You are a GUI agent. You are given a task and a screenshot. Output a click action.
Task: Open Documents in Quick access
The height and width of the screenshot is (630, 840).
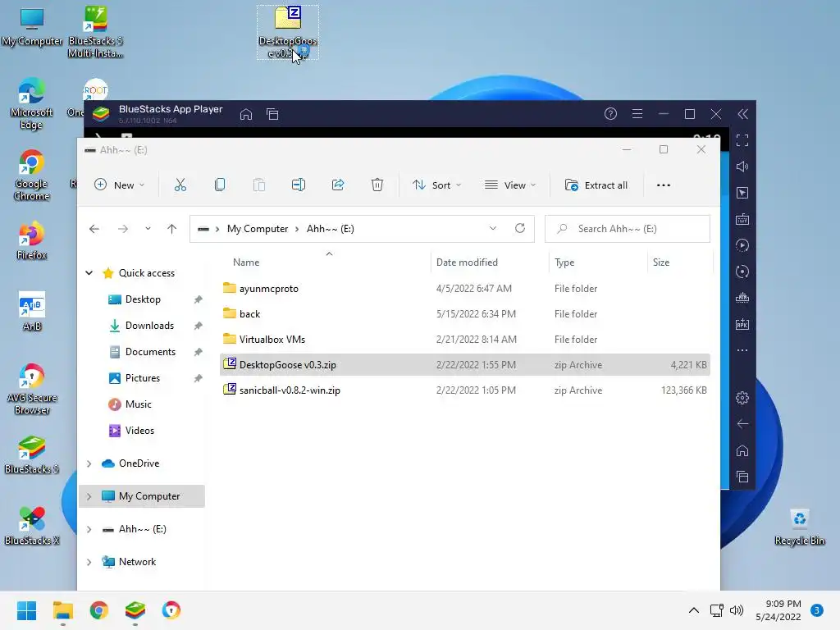150,352
